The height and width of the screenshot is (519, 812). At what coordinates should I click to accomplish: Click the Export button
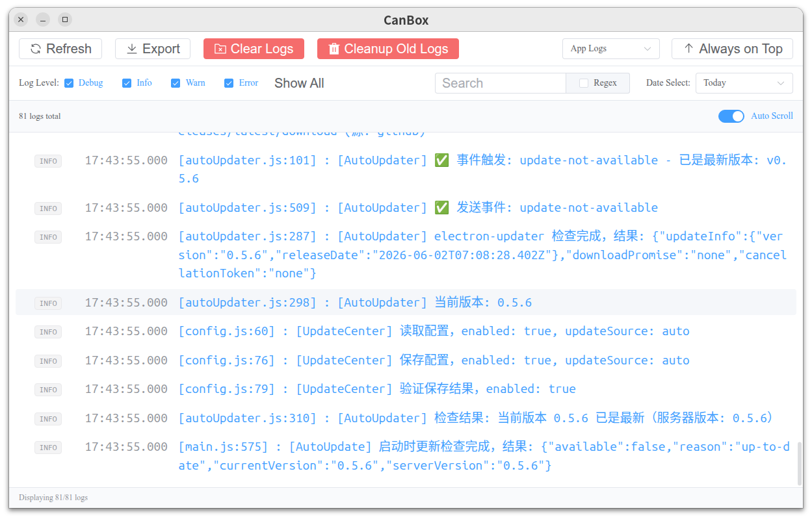(x=153, y=49)
